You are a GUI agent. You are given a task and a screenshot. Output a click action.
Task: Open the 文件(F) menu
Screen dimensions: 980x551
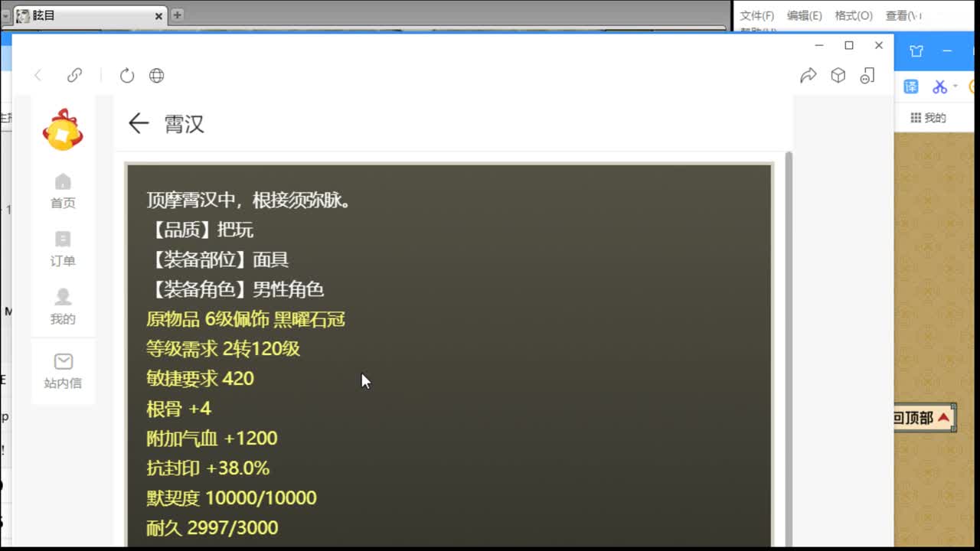point(757,15)
